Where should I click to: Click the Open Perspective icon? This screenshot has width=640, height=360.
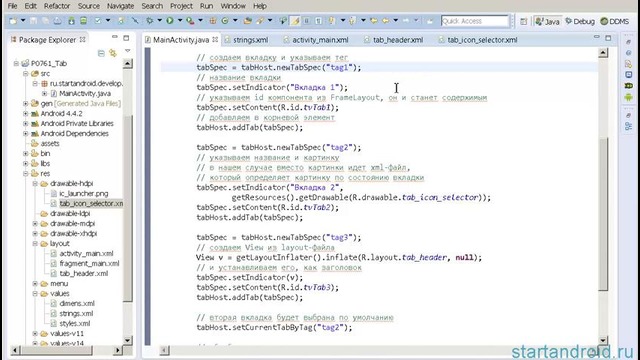click(524, 21)
